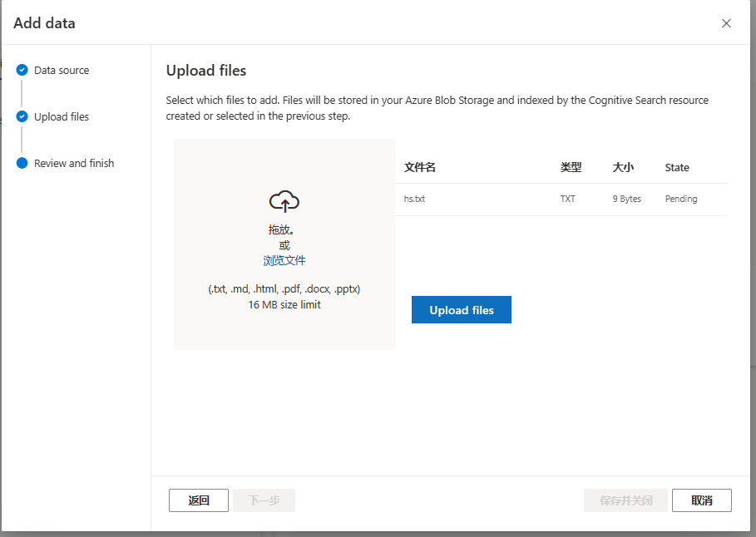Close the Add data dialog
This screenshot has height=537, width=756.
pyautogui.click(x=726, y=23)
